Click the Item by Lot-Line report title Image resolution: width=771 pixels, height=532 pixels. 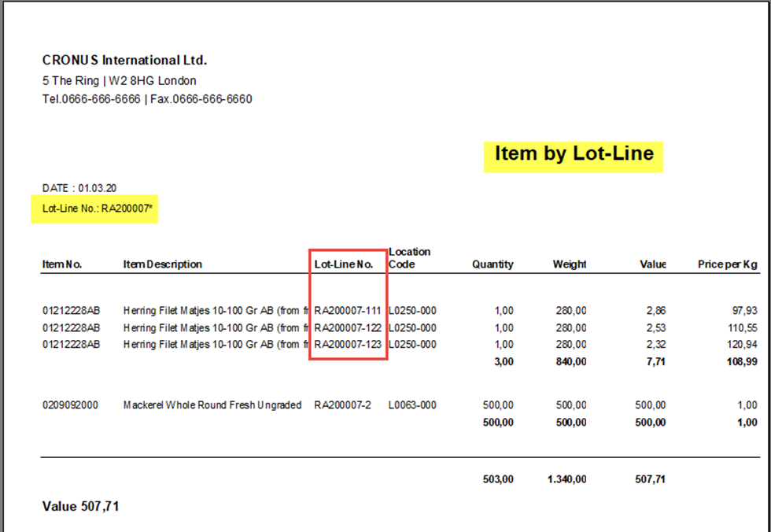point(574,153)
